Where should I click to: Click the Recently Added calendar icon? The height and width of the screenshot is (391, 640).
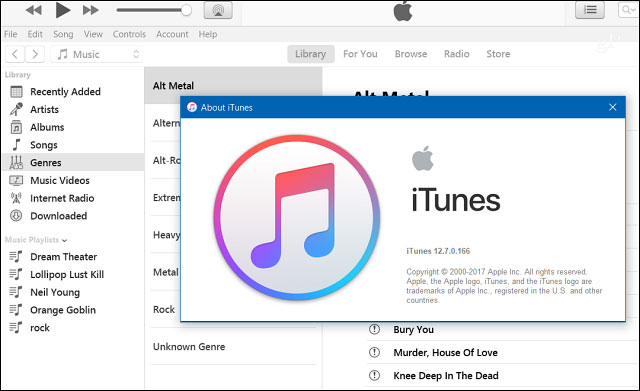coord(16,92)
